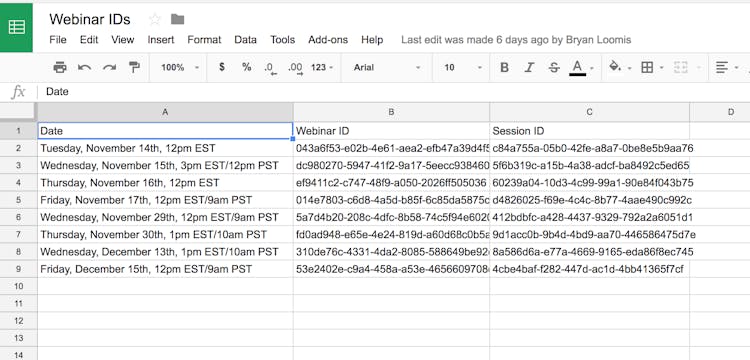
Task: Select cell Friday, December 15th
Action: pos(165,269)
